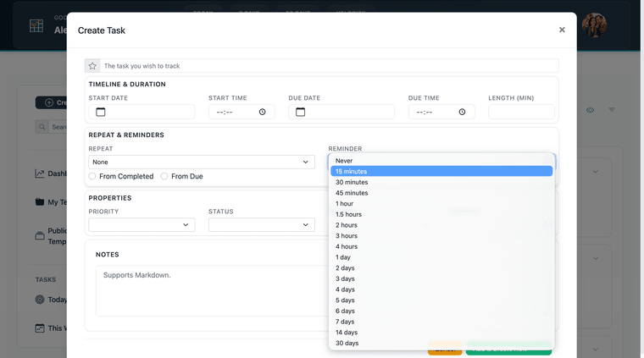Open the Status dropdown
This screenshot has height=358, width=644.
pyautogui.click(x=262, y=225)
